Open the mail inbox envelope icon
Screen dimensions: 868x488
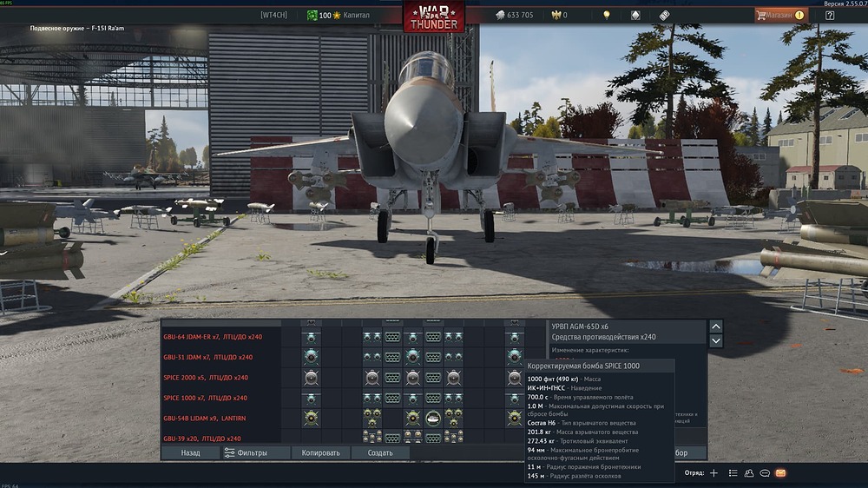point(780,473)
